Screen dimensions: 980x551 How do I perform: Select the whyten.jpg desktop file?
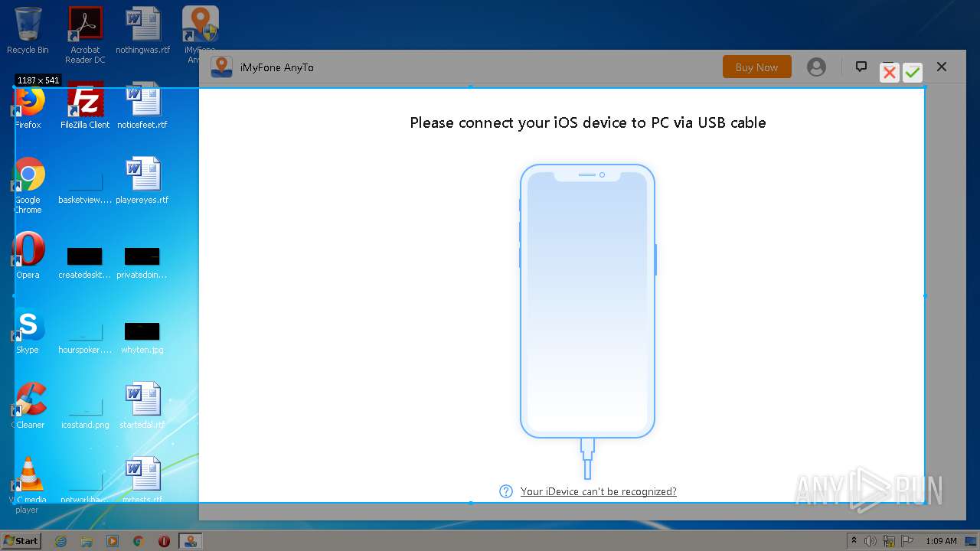pos(142,337)
